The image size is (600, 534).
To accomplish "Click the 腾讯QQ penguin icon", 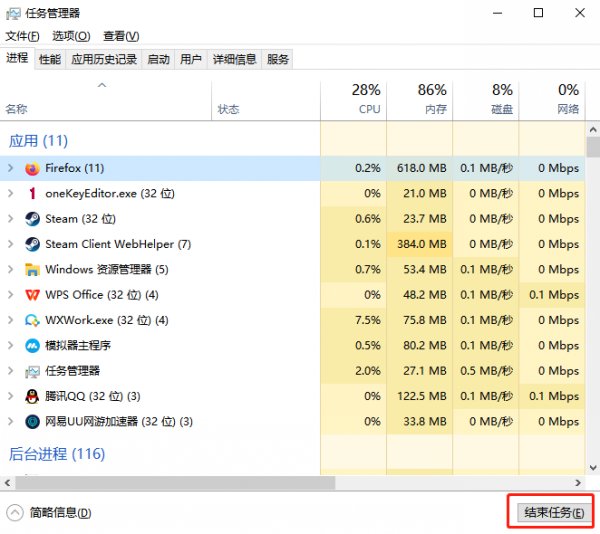I will (x=32, y=396).
